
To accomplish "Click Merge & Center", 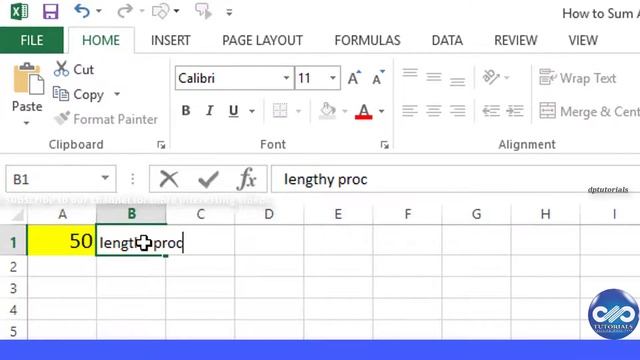I will tap(589, 111).
